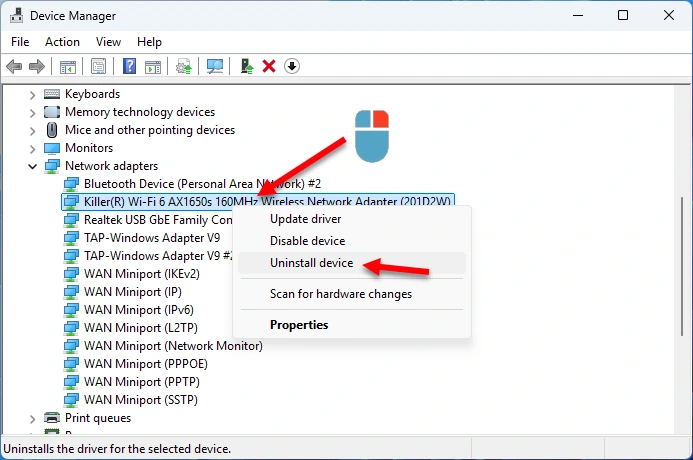Open the File menu
This screenshot has height=460, width=693.
tap(20, 42)
